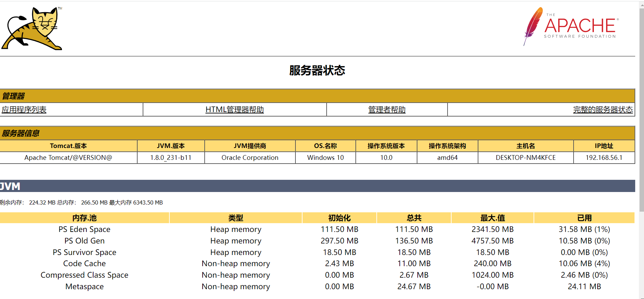Click the IP地址 column header
This screenshot has width=644, height=299.
pyautogui.click(x=604, y=146)
